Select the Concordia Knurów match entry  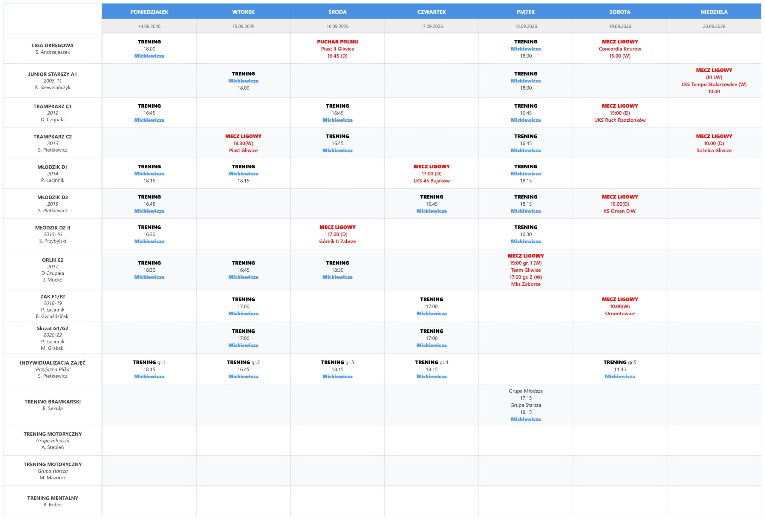pyautogui.click(x=620, y=49)
